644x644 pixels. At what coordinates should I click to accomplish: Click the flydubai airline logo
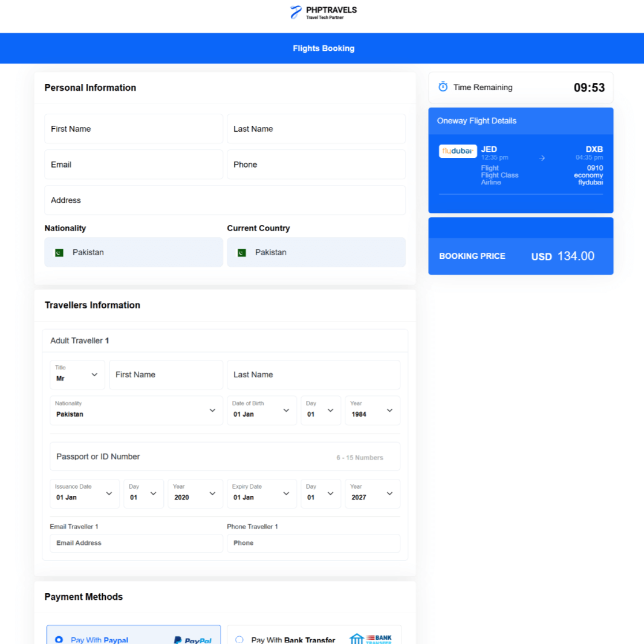tap(458, 151)
